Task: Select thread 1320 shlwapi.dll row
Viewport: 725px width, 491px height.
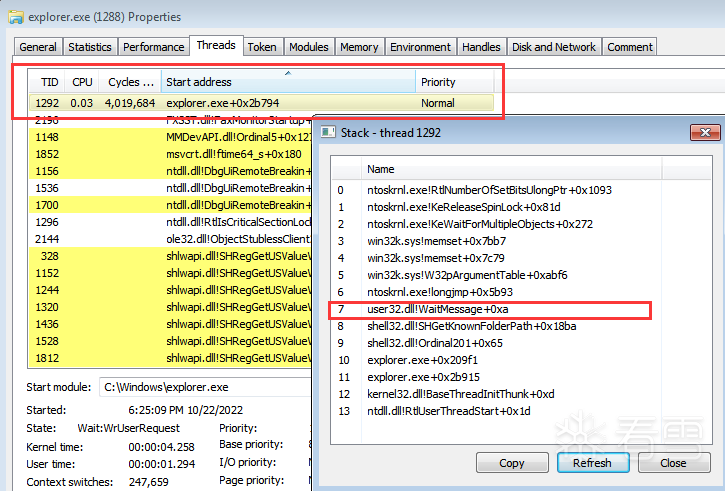Action: click(x=170, y=307)
